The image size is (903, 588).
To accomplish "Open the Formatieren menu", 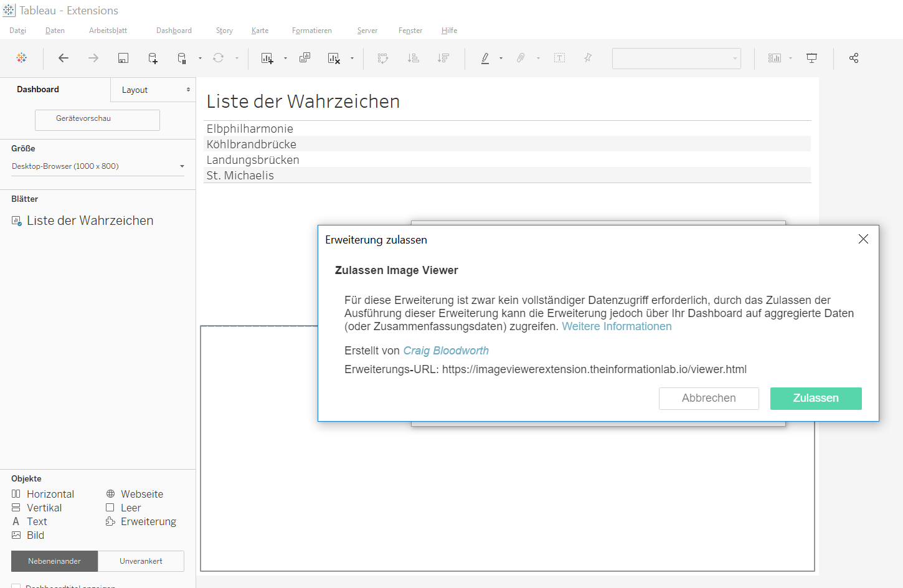I will (x=312, y=31).
